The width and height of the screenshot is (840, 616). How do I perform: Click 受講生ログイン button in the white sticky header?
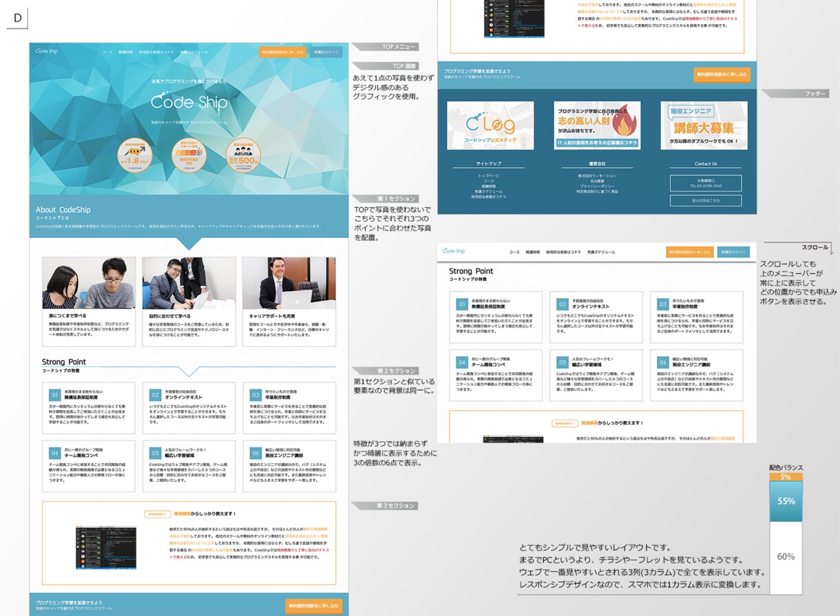pyautogui.click(x=733, y=253)
